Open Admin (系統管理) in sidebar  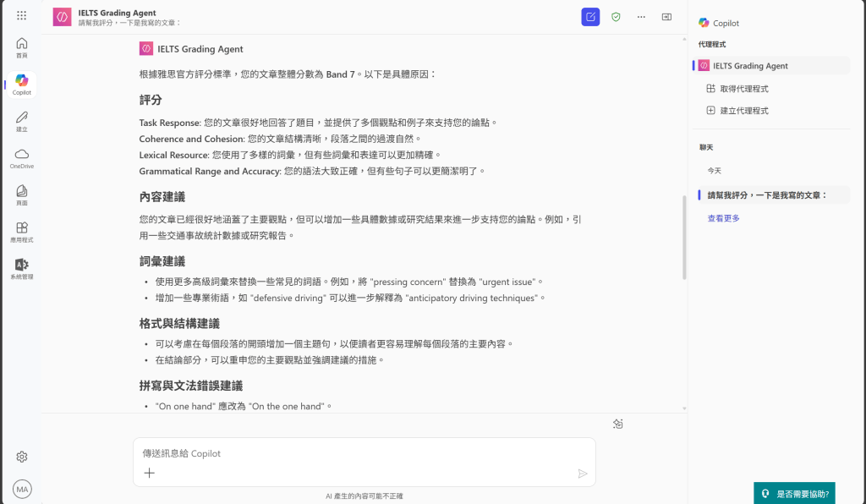21,270
